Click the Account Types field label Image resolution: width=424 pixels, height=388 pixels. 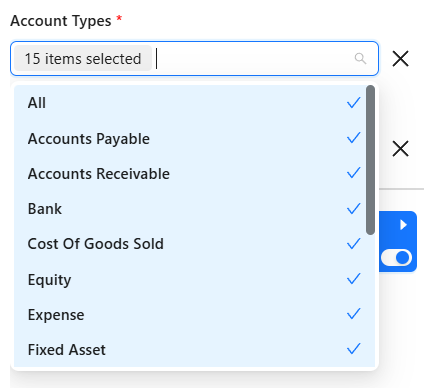pos(61,21)
